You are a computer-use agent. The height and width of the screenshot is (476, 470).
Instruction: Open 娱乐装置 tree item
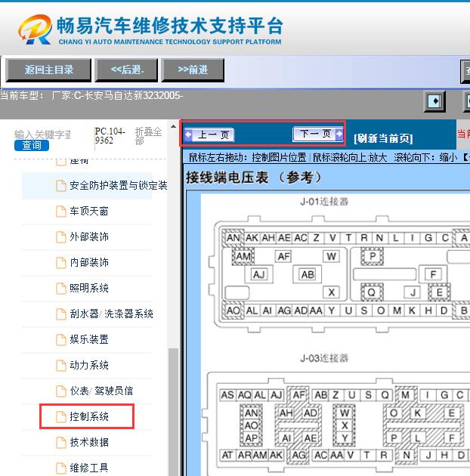(89, 339)
